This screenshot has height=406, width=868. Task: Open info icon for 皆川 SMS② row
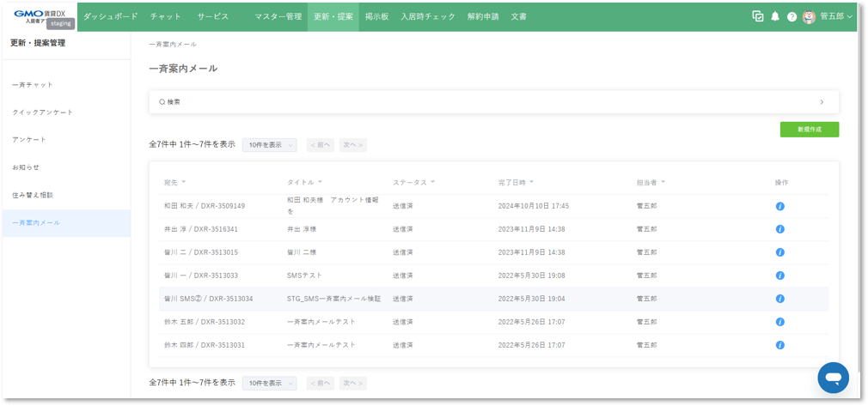tap(780, 299)
